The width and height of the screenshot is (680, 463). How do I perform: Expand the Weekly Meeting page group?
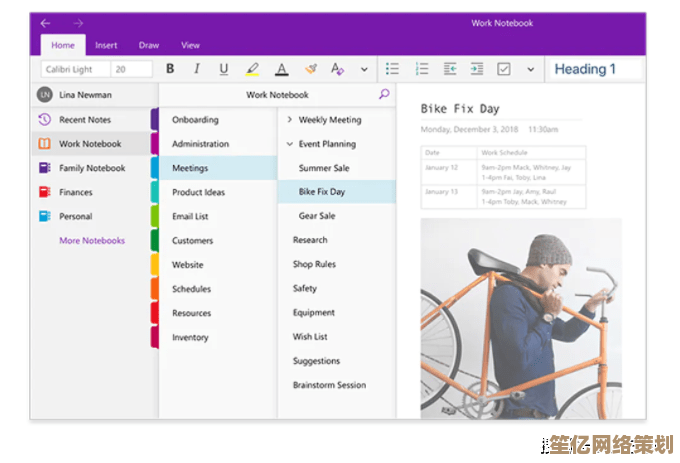290,120
